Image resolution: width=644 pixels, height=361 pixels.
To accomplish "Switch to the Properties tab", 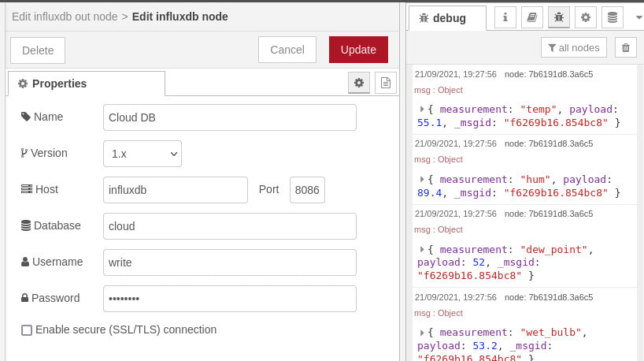I will pyautogui.click(x=87, y=84).
